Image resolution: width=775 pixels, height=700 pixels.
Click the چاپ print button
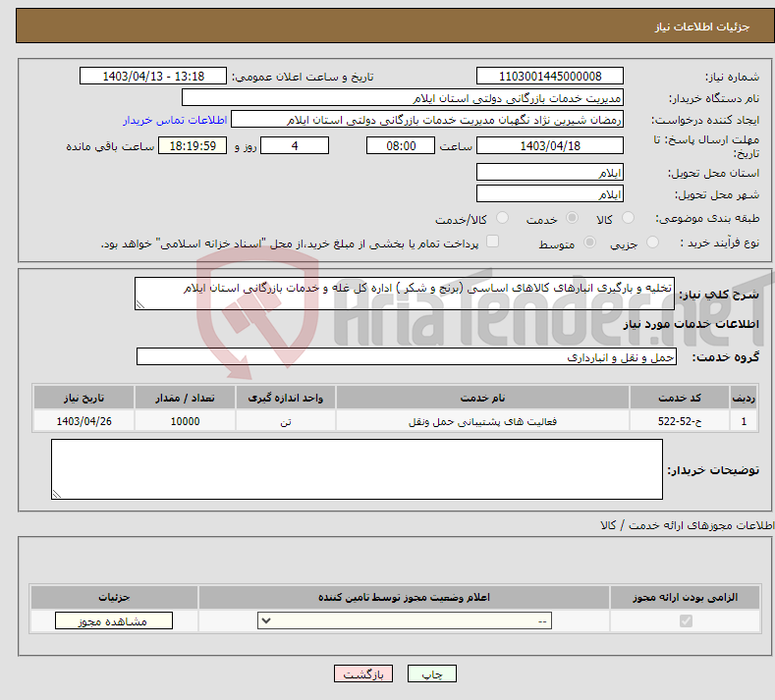tap(432, 673)
